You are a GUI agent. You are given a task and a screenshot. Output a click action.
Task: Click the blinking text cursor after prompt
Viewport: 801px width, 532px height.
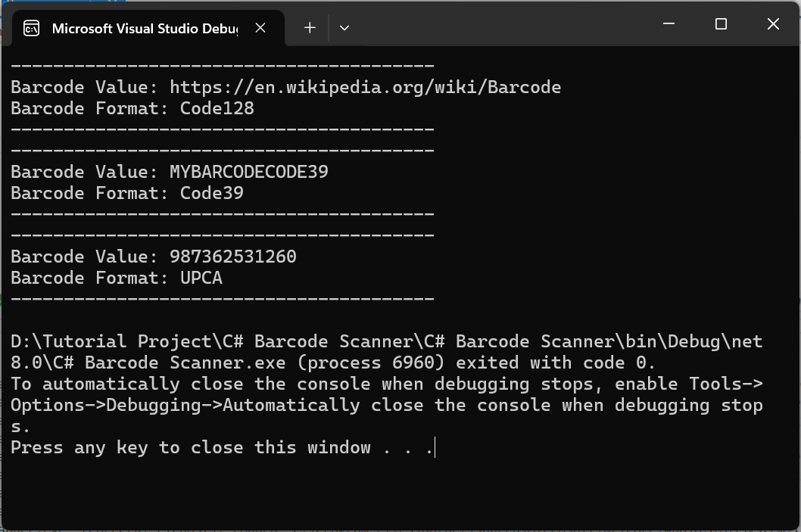[x=435, y=448]
